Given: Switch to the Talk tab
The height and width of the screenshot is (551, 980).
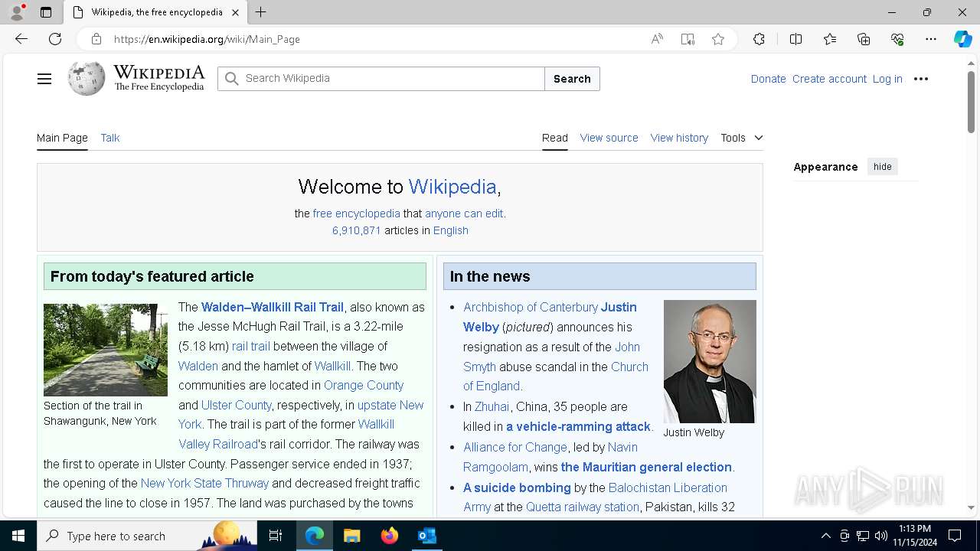Looking at the screenshot, I should point(110,138).
